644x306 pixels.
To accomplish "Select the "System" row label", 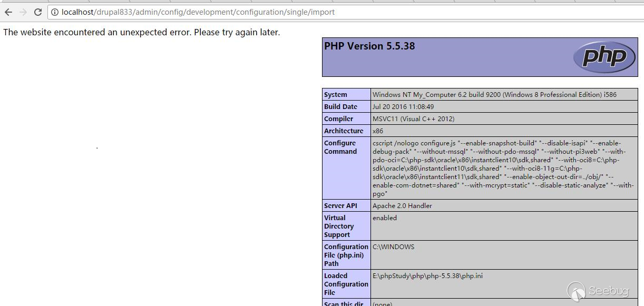I will pos(336,95).
